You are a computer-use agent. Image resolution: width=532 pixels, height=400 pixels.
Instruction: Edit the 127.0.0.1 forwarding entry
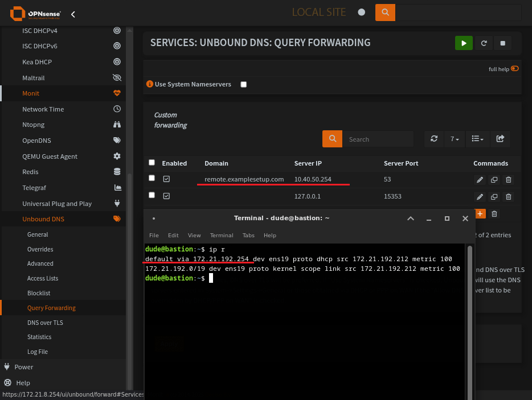(x=480, y=197)
